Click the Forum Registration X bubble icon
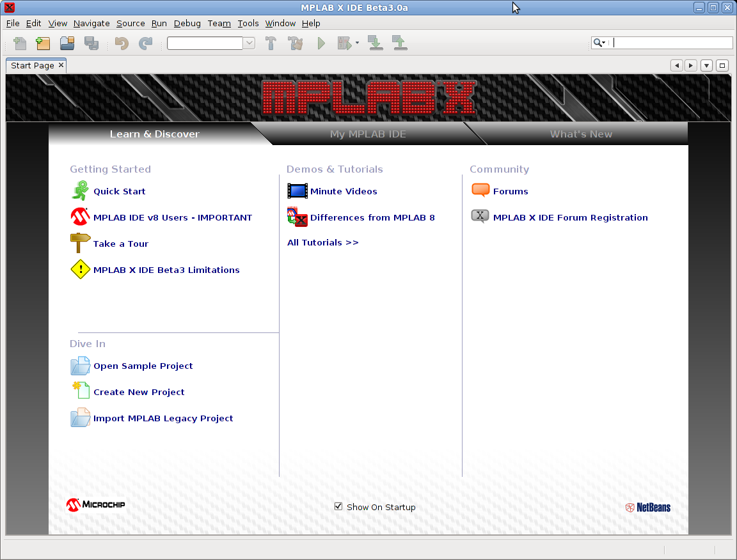 coord(480,217)
